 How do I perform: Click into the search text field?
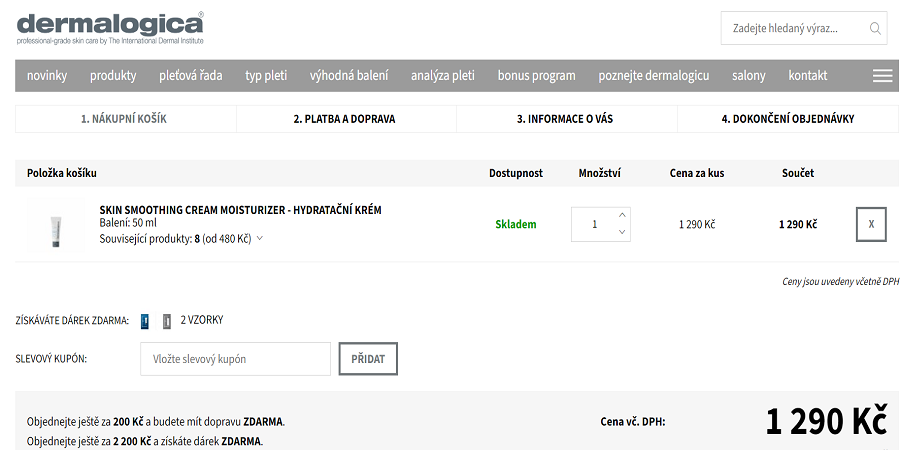[x=790, y=28]
